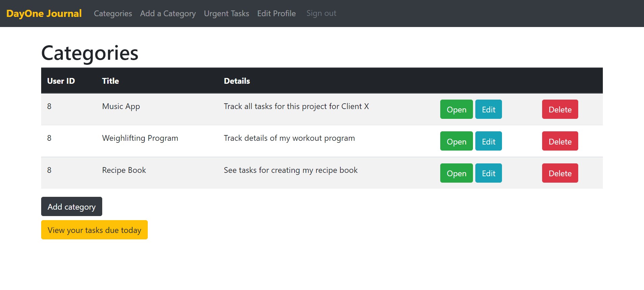The height and width of the screenshot is (290, 644).
Task: Click 'Track all tasks for this project' details
Action: pos(297,106)
